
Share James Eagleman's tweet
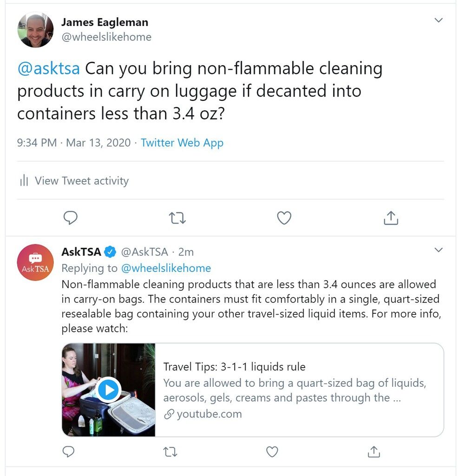[391, 218]
